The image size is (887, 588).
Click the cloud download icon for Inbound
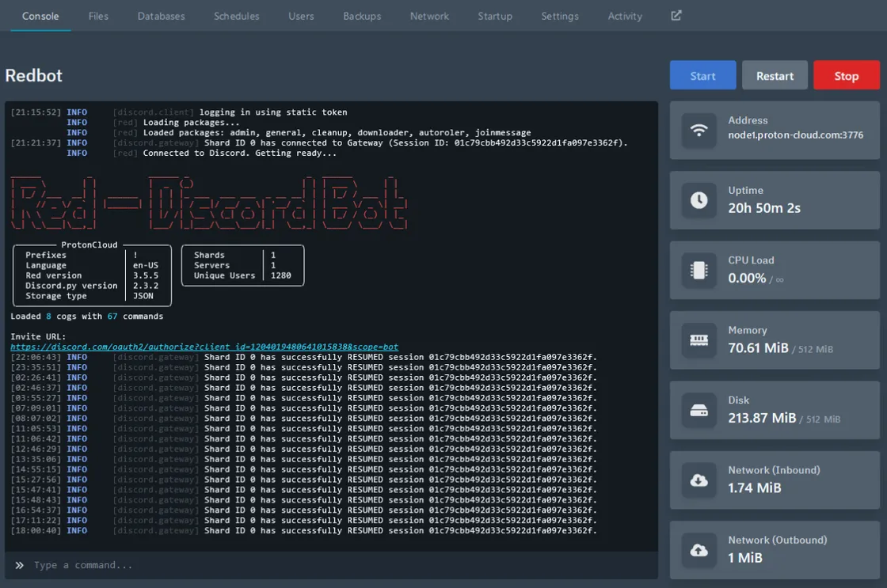point(699,480)
